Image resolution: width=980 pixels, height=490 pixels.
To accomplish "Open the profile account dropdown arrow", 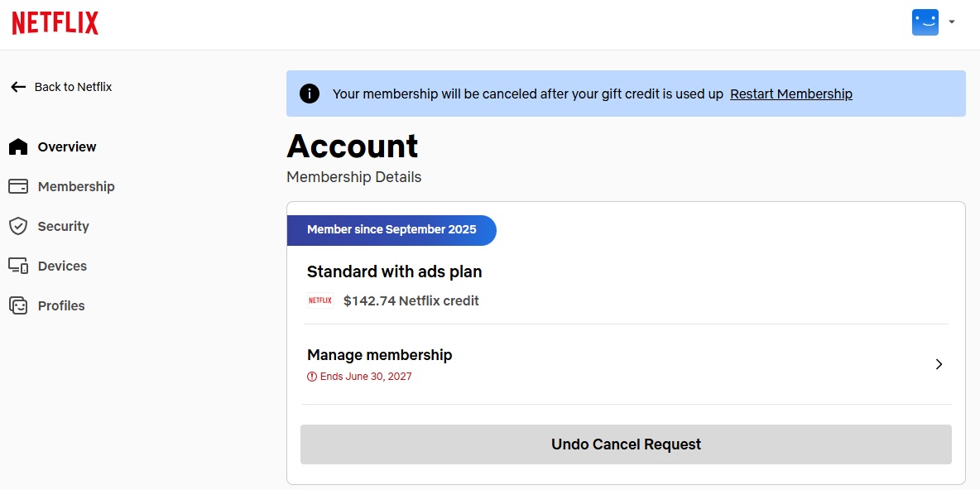I will point(952,23).
